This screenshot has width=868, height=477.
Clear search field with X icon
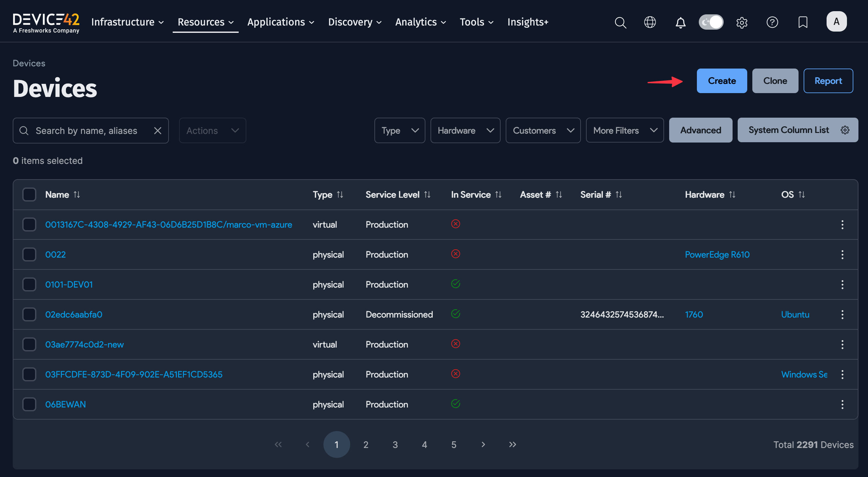point(157,130)
